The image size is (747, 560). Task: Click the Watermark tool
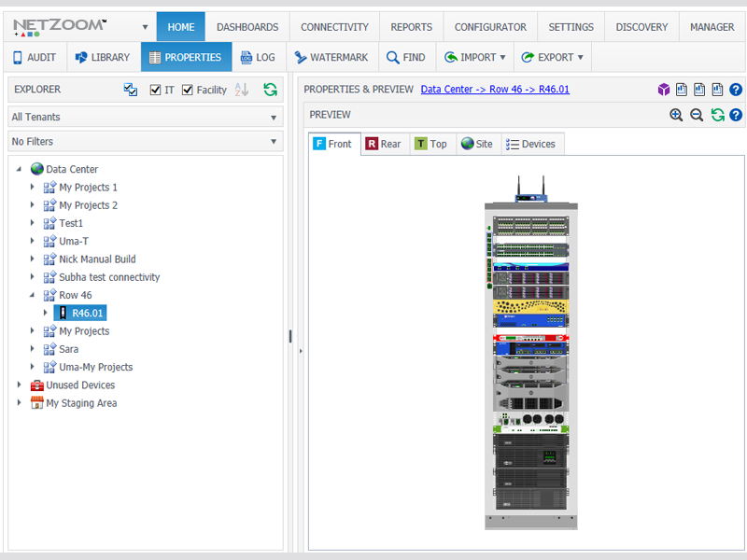click(332, 57)
